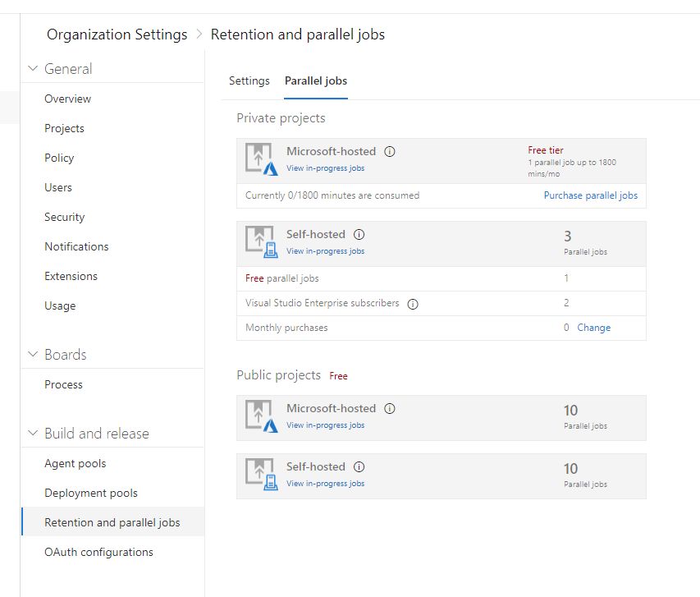Open Overview in the sidebar
Viewport: 700px width, 597px height.
point(68,99)
